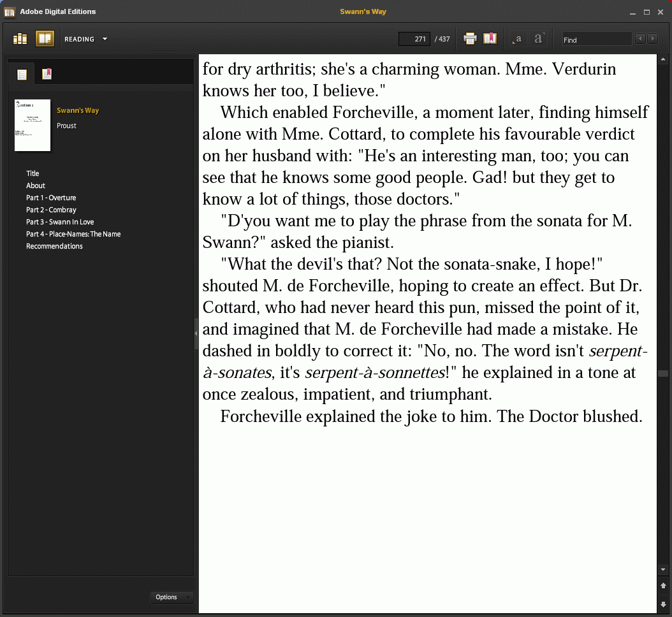Open the Table of Contents panel tab
Viewport: 672px width, 617px height.
click(x=22, y=75)
